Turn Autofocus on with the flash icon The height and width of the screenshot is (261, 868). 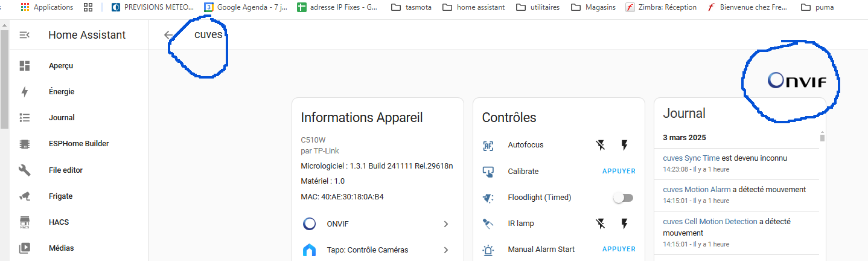(625, 145)
